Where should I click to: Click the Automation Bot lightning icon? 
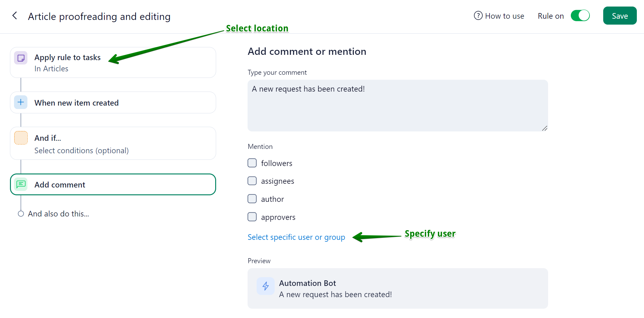266,286
